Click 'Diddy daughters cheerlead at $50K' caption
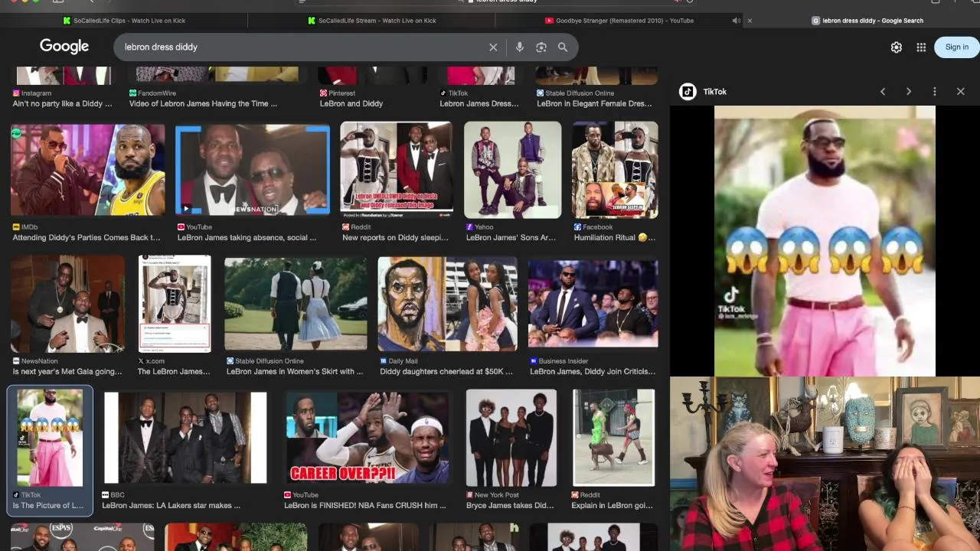 (x=446, y=371)
